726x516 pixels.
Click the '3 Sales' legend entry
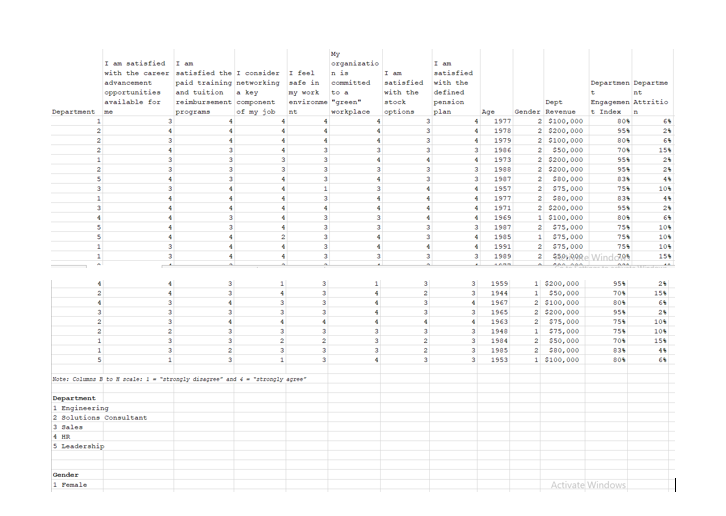[68, 427]
